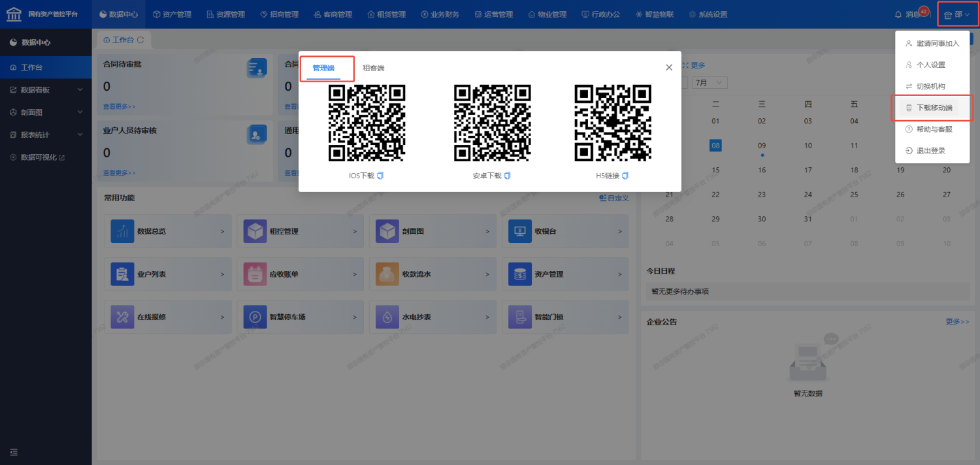The image size is (980, 465).
Task: Open the 业户列表 shortcut card
Action: 168,274
